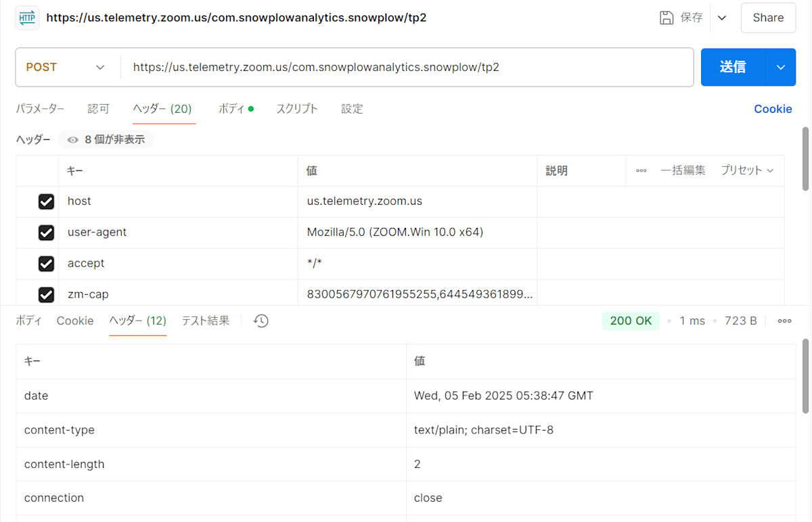812x522 pixels.
Task: Click the host key cell
Action: tap(178, 201)
